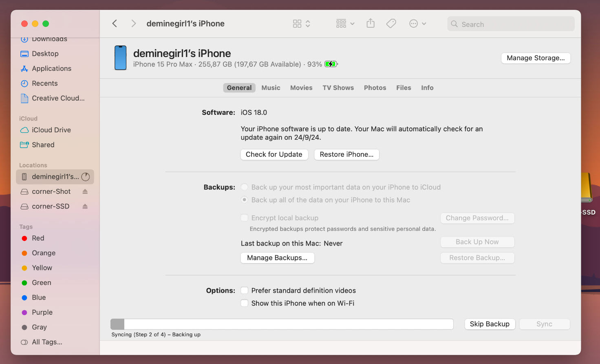Click the iCloud section header
Viewport: 600px width, 364px height.
pyautogui.click(x=28, y=118)
